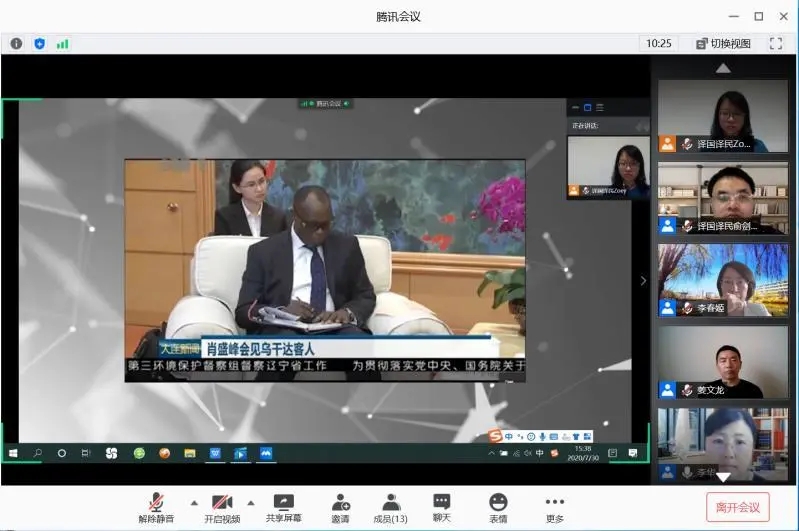Viewport: 799px width, 531px height.
Task: Unmute microphone with 解除静音
Action: 156,508
